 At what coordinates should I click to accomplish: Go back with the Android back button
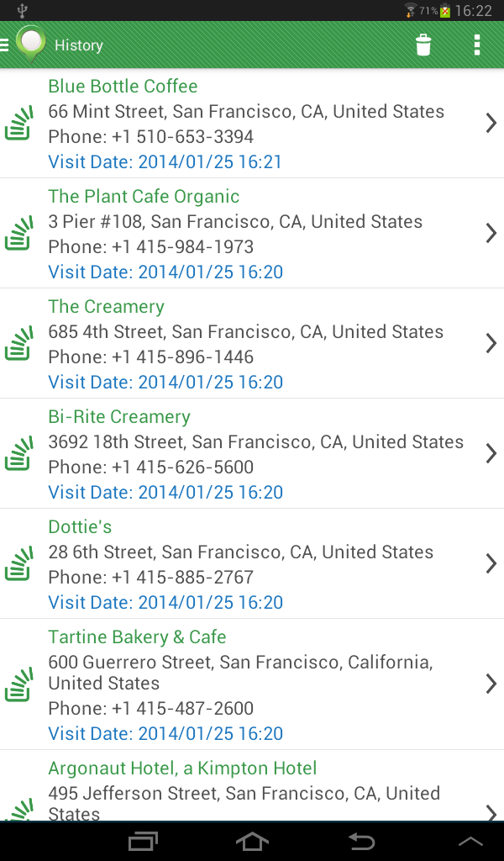361,841
